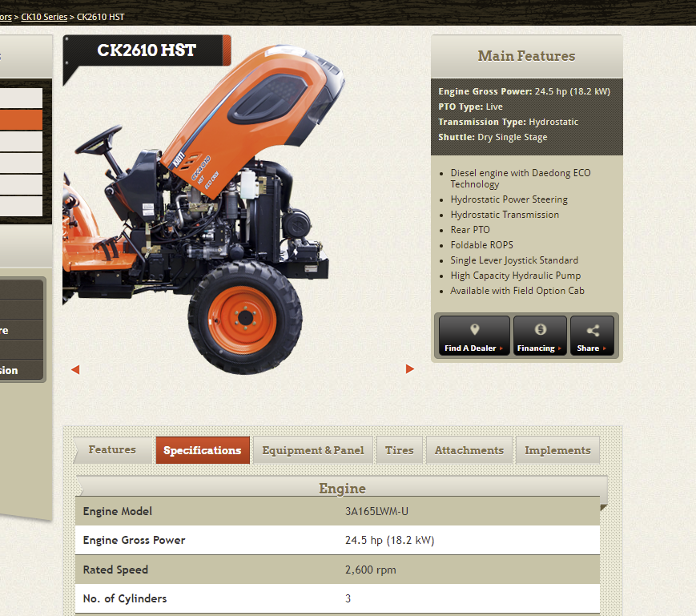Image resolution: width=696 pixels, height=616 pixels.
Task: Click the Find A Dealer map pin icon
Action: point(474,330)
